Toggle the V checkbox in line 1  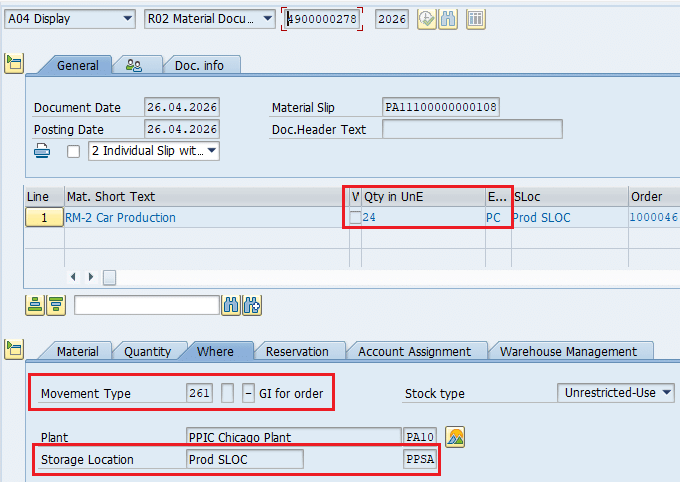[355, 218]
